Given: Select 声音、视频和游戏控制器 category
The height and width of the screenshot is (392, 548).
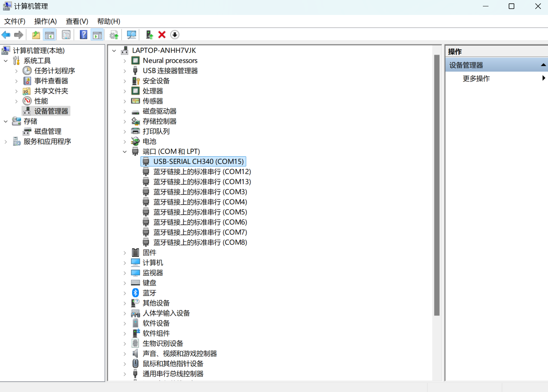Looking at the screenshot, I should tap(180, 353).
